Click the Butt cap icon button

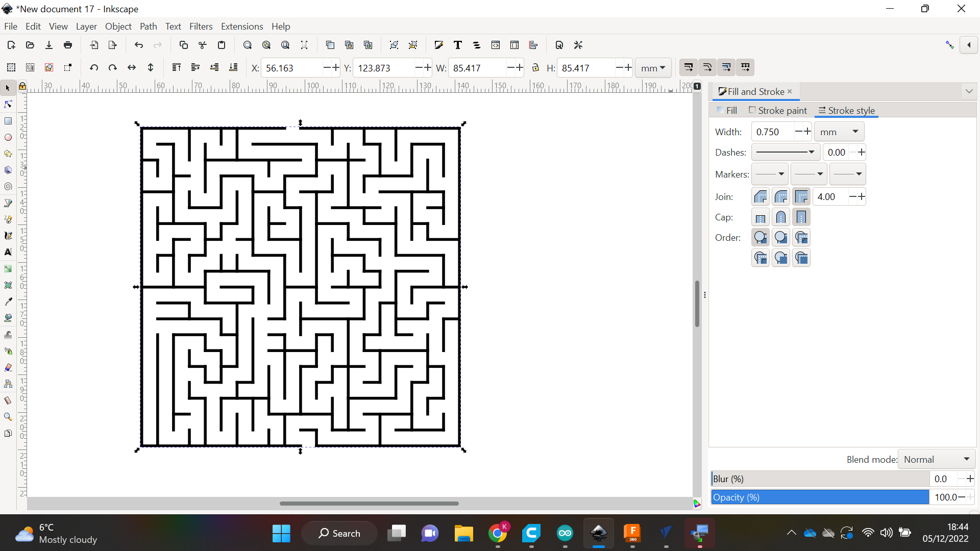click(x=760, y=217)
